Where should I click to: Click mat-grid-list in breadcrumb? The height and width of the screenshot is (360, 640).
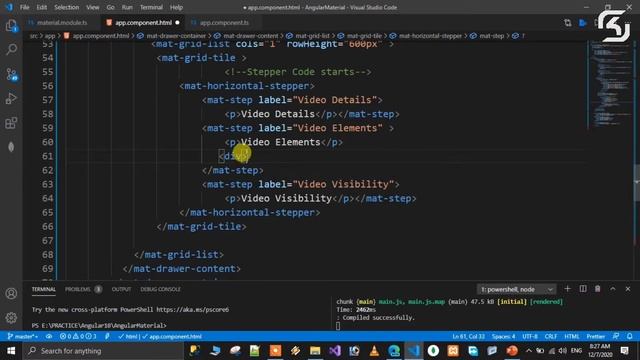coord(312,36)
